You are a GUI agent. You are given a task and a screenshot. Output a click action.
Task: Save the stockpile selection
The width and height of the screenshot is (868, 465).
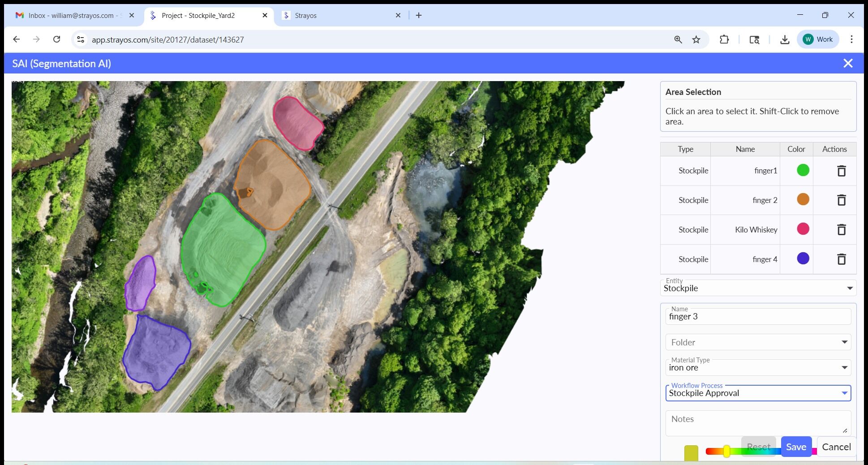pyautogui.click(x=796, y=447)
